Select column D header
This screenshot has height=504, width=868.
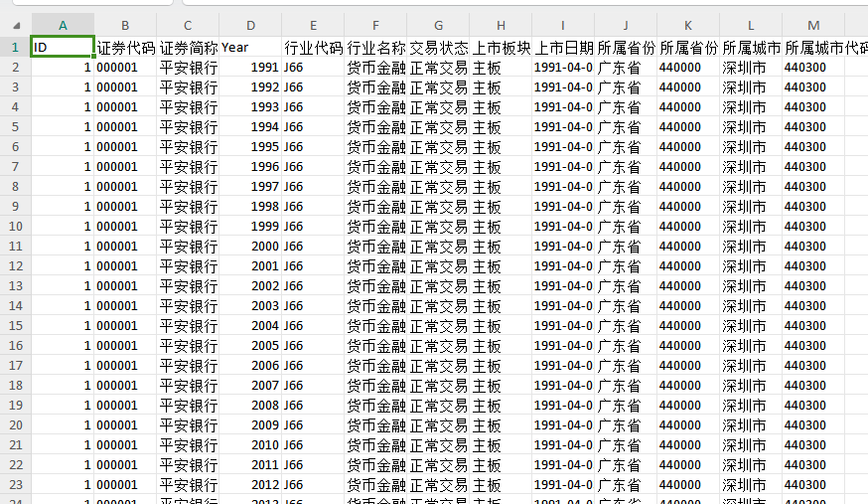click(250, 25)
